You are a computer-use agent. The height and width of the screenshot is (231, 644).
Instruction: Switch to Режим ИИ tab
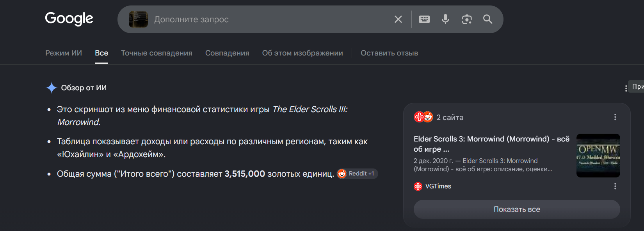[x=64, y=53]
